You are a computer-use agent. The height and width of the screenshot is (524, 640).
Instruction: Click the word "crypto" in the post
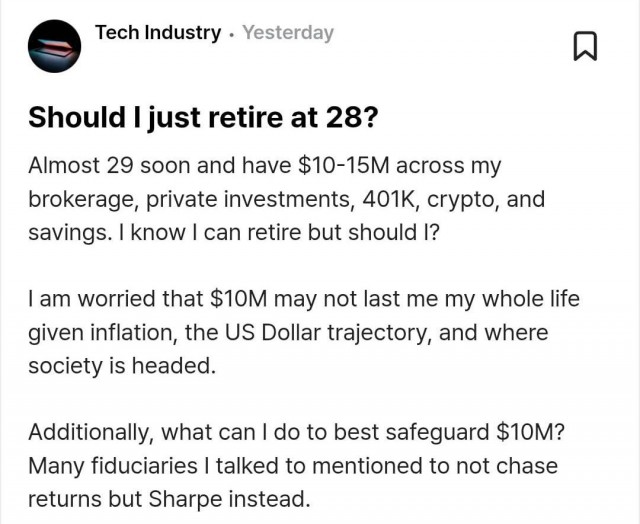(x=463, y=199)
